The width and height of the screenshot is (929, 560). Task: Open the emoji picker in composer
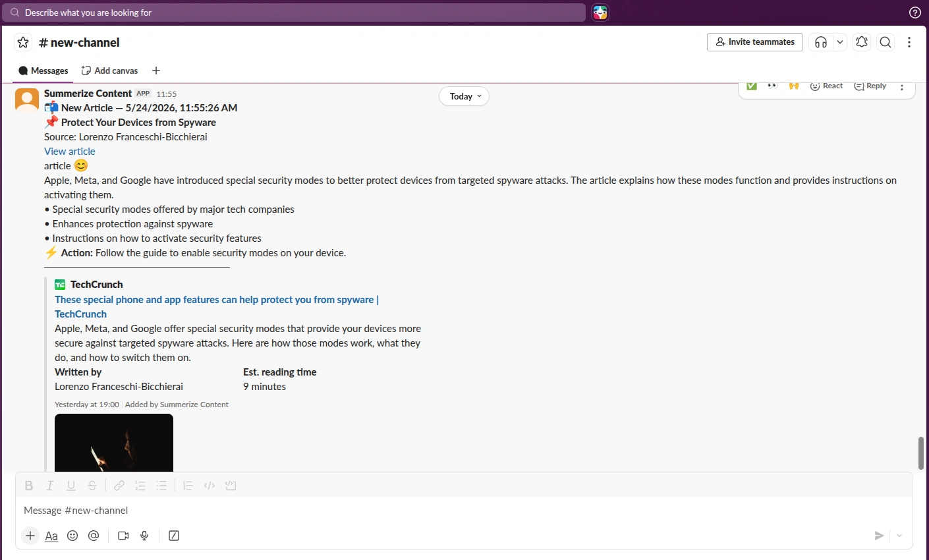pyautogui.click(x=72, y=536)
